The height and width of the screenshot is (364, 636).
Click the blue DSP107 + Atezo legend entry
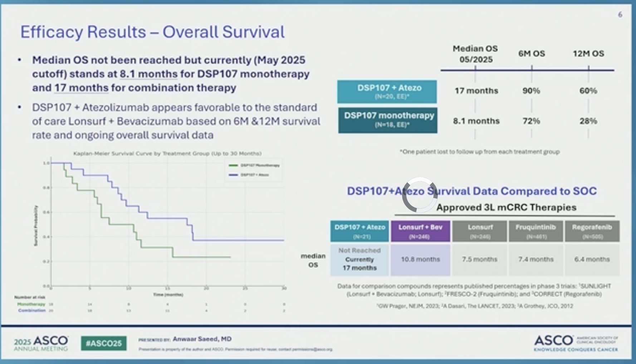[x=249, y=175]
